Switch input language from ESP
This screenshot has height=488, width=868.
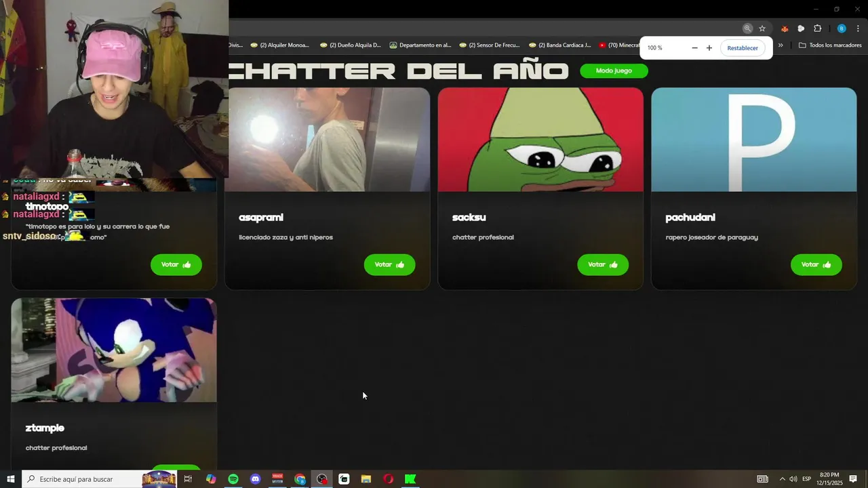[x=807, y=479]
